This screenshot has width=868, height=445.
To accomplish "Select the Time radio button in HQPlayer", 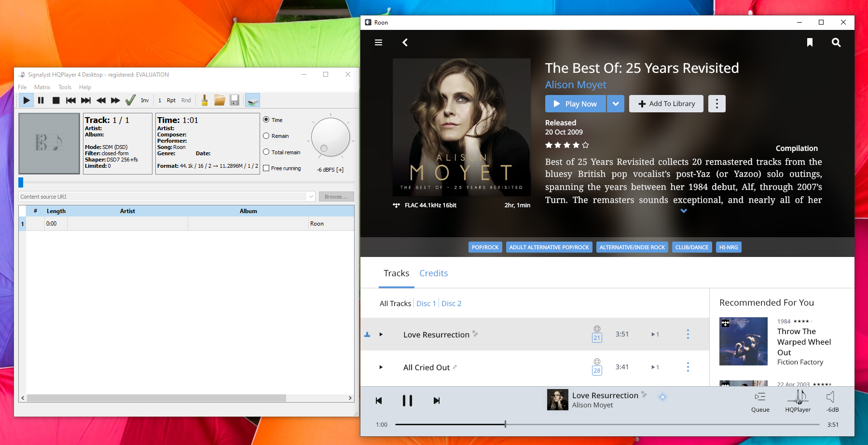I will click(x=266, y=120).
